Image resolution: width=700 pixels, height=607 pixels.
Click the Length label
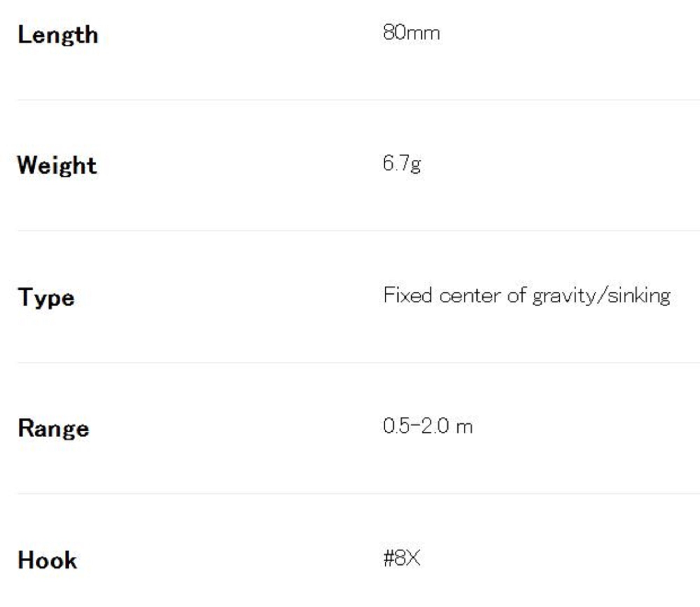pyautogui.click(x=58, y=35)
